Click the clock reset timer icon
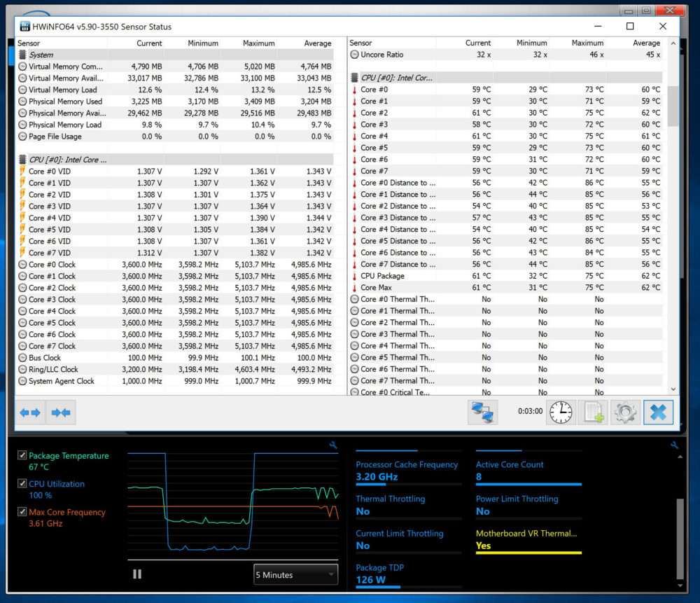 (x=561, y=412)
